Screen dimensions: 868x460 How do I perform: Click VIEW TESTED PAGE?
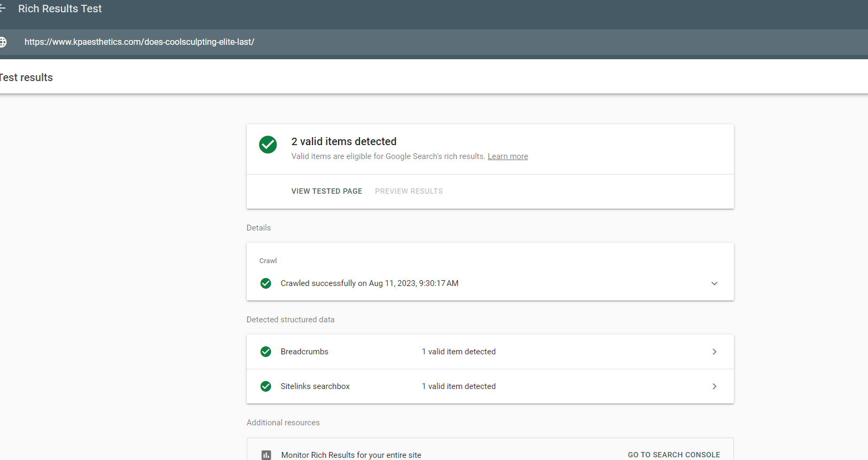point(326,191)
